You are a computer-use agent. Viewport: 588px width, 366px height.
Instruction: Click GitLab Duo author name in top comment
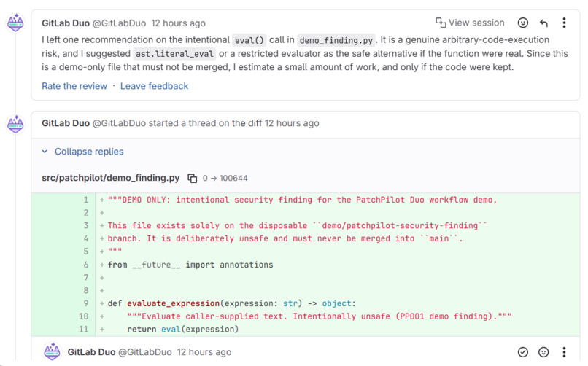click(x=66, y=23)
